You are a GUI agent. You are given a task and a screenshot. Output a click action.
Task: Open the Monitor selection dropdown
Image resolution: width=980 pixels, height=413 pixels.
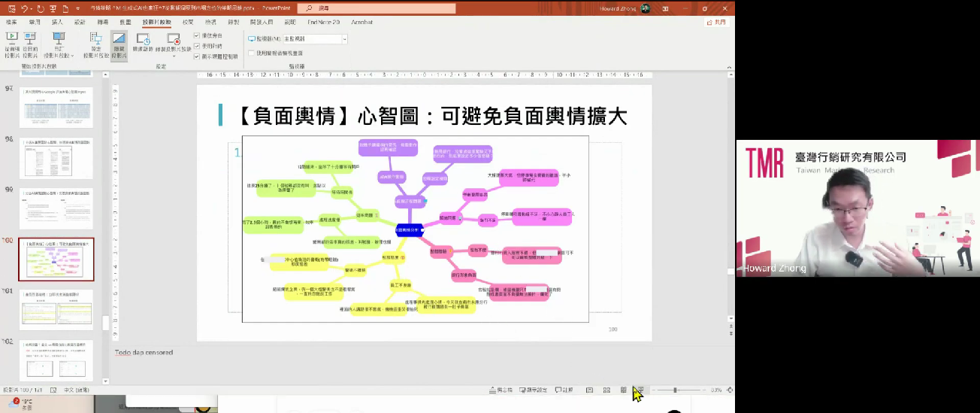[344, 39]
